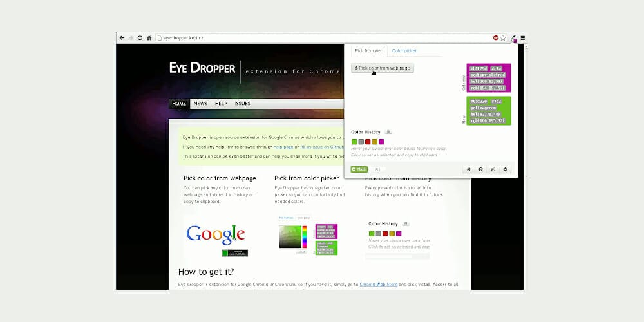
Task: Click the mediumvioletred color name label
Action: pos(488,75)
